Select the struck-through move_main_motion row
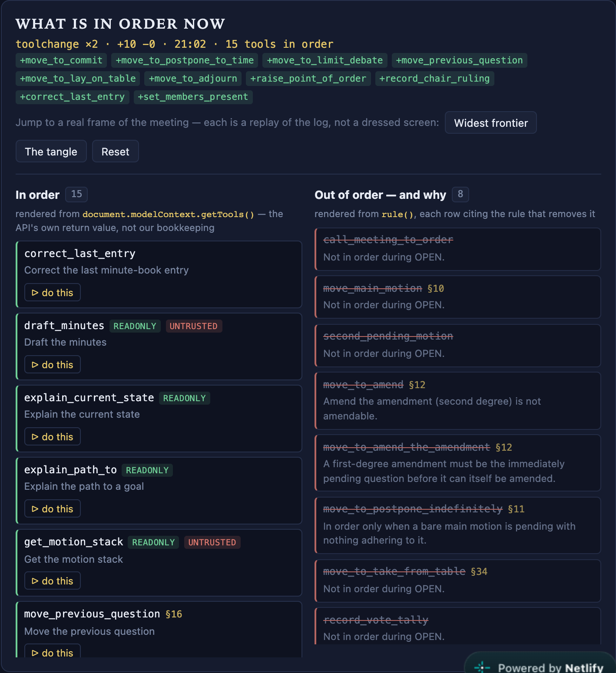 coord(458,297)
